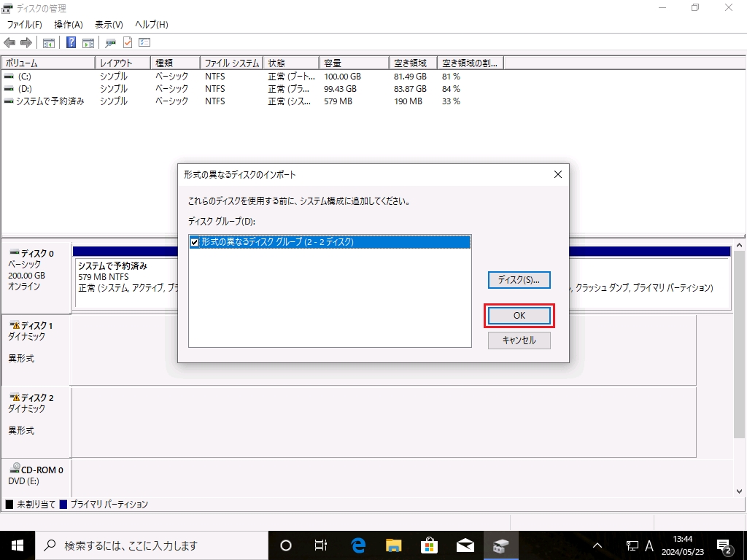Click the 33 % free percentage cell
Screen dimensions: 747x560
point(451,101)
